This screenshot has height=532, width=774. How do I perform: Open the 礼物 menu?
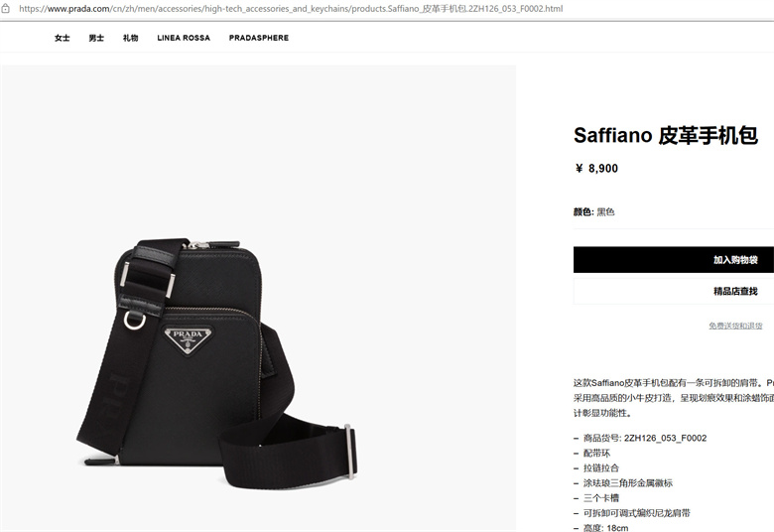click(130, 38)
